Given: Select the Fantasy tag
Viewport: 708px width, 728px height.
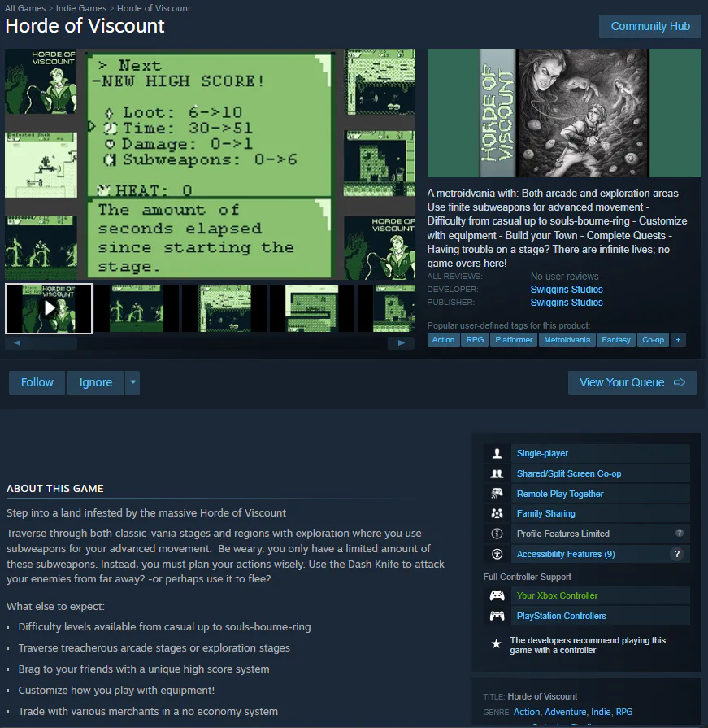Looking at the screenshot, I should (615, 340).
